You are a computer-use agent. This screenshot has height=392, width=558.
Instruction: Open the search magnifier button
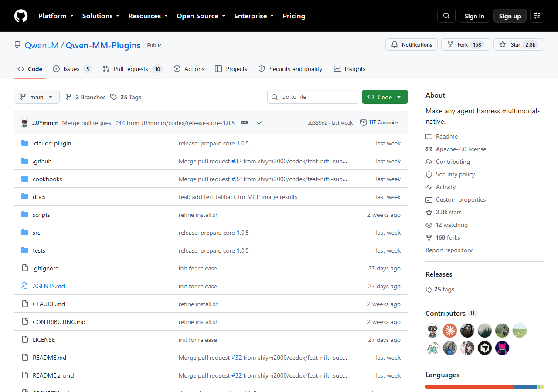(446, 16)
